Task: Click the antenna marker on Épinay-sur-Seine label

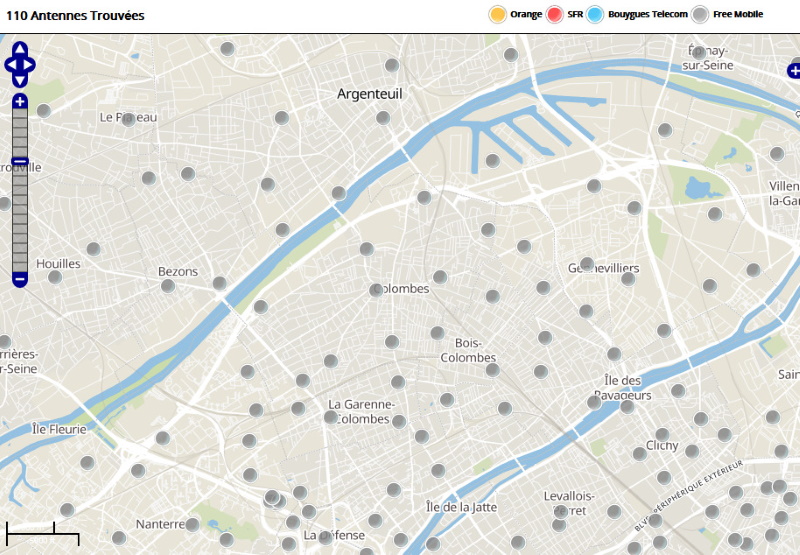Action: tap(699, 53)
